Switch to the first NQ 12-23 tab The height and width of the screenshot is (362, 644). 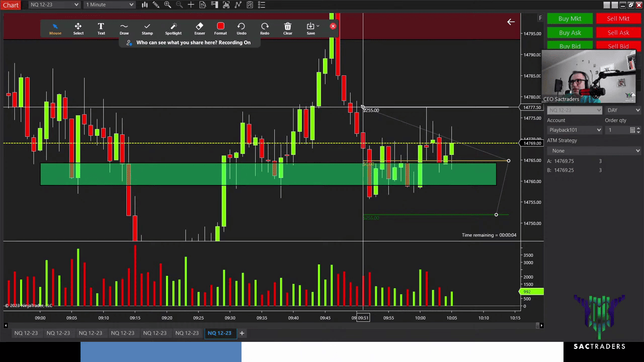[26, 333]
